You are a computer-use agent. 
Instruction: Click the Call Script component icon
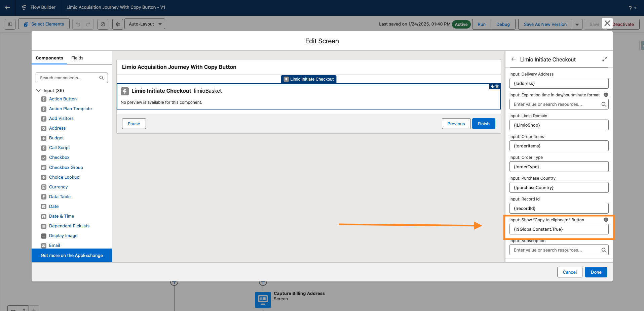pos(44,148)
